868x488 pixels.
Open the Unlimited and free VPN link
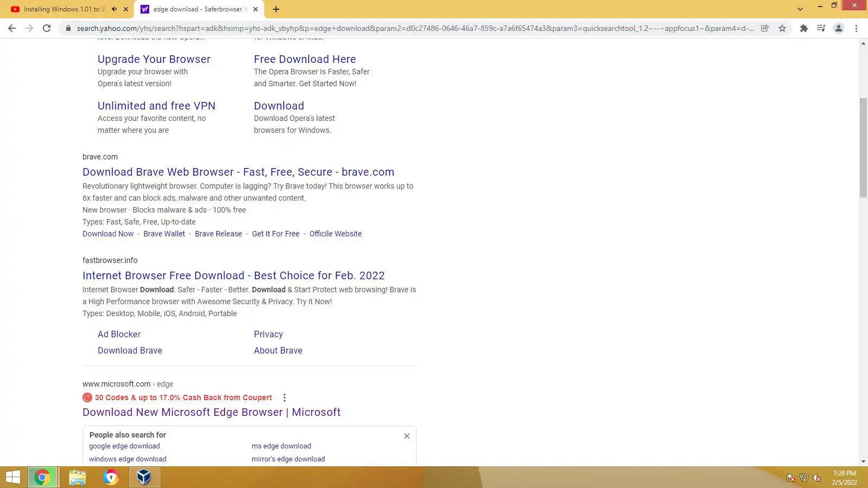[156, 106]
